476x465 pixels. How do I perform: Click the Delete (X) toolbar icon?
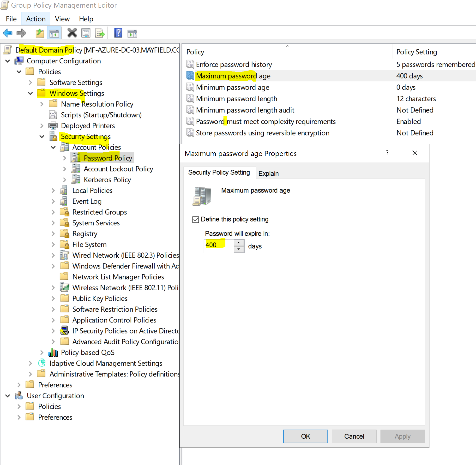72,33
